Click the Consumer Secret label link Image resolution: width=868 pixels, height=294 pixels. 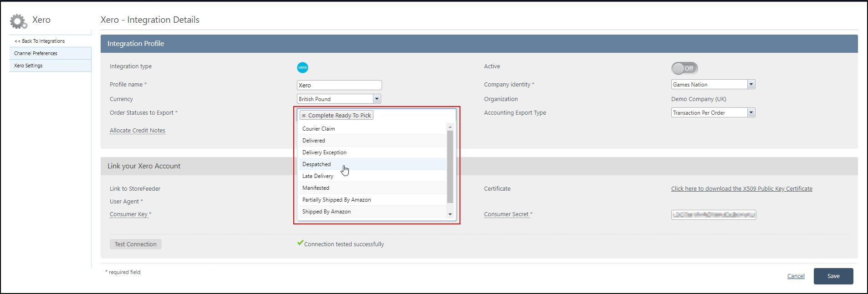pyautogui.click(x=506, y=214)
